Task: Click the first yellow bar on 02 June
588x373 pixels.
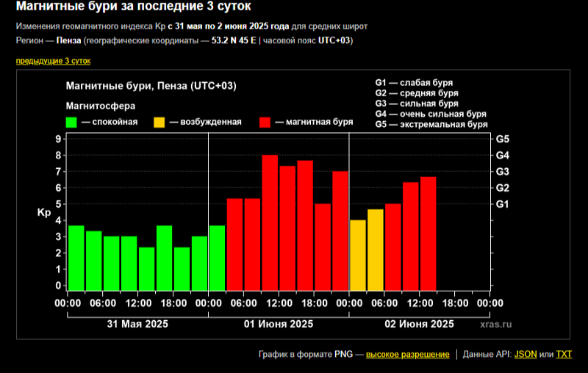Action: 358,255
